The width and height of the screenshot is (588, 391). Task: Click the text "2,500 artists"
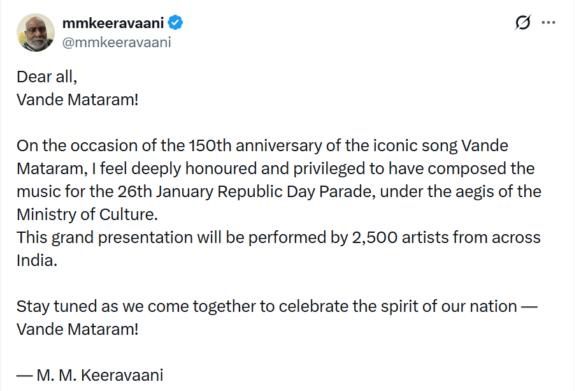381,238
